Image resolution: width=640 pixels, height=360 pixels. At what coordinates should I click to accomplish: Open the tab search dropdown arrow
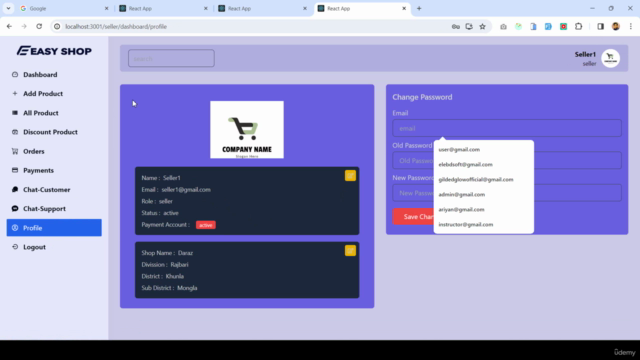(x=8, y=8)
